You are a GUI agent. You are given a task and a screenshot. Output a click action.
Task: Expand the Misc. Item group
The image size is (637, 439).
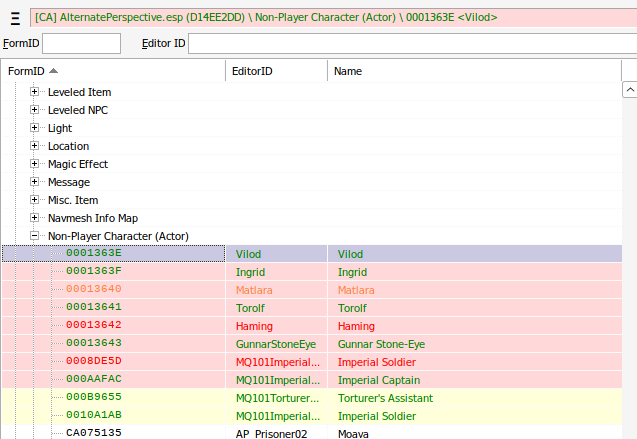(x=35, y=199)
